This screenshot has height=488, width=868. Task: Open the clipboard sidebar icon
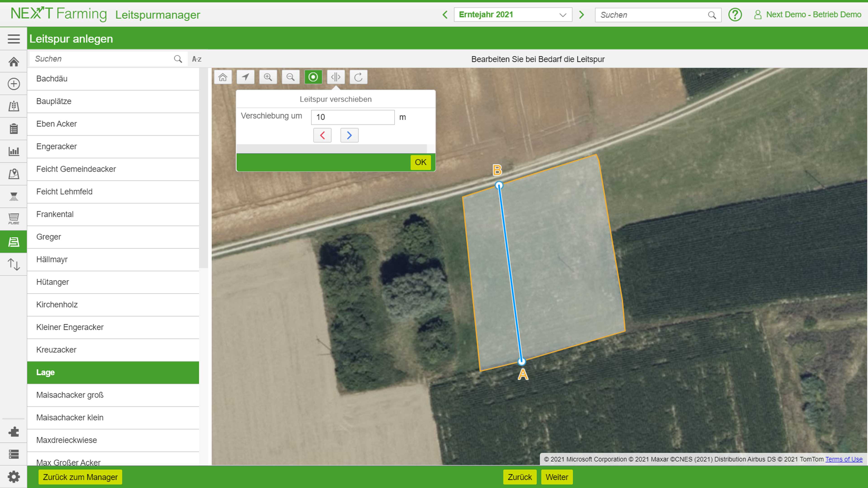click(14, 129)
